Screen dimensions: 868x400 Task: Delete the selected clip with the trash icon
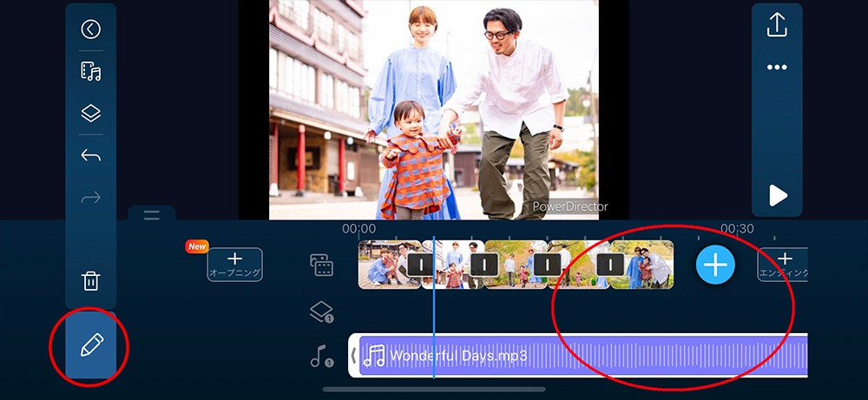pos(91,280)
